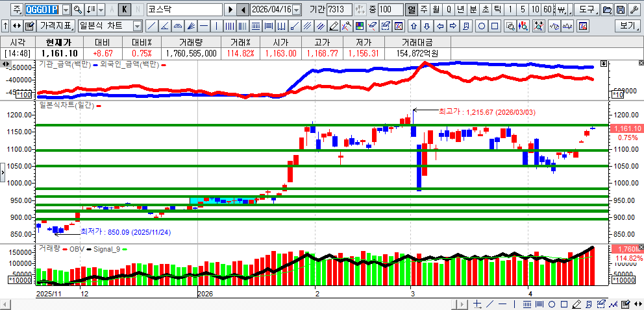This screenshot has height=310, width=644.
Task: Open the 일본식 차트 chart type dropdown
Action: [x=137, y=26]
